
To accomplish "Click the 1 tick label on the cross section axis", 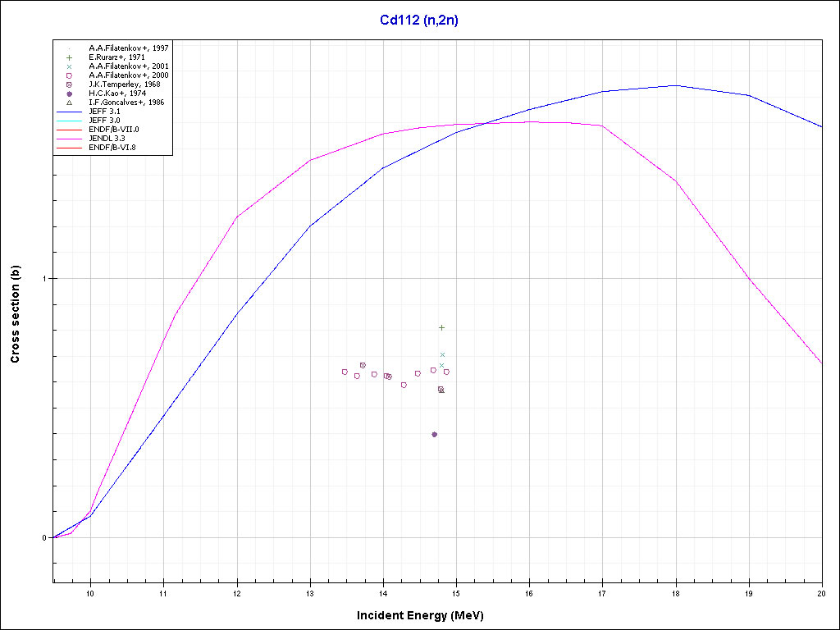I will [x=45, y=278].
